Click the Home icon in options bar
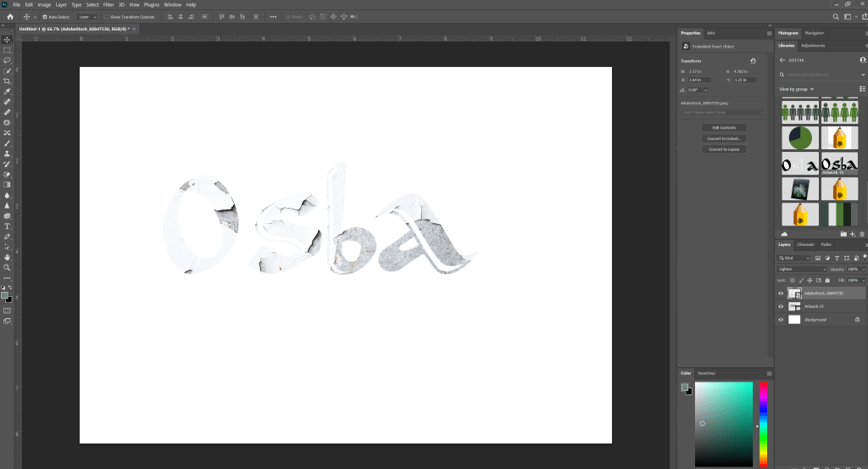The height and width of the screenshot is (469, 868). pos(10,16)
